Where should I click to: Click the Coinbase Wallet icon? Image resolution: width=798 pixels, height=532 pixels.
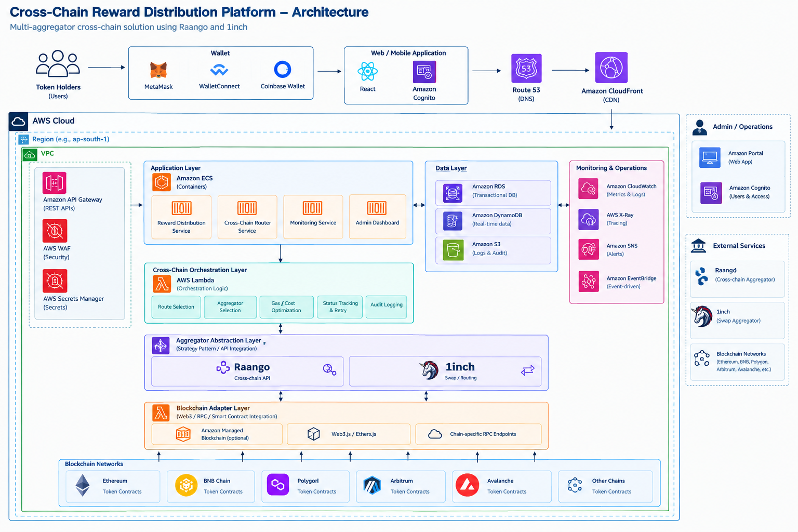283,69
